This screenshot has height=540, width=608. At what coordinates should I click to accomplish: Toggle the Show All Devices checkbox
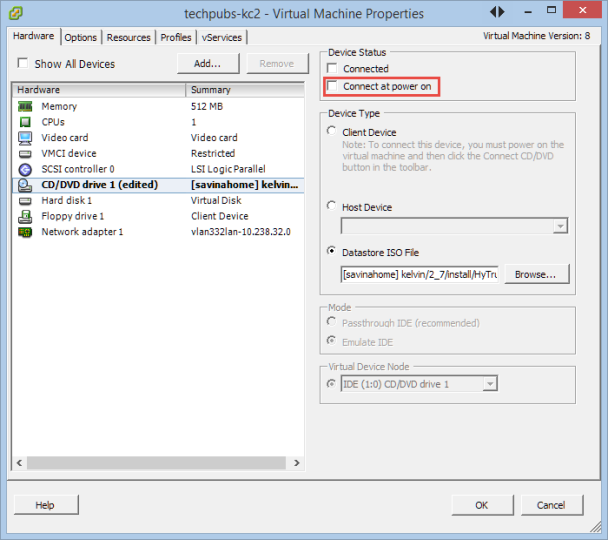pos(22,63)
